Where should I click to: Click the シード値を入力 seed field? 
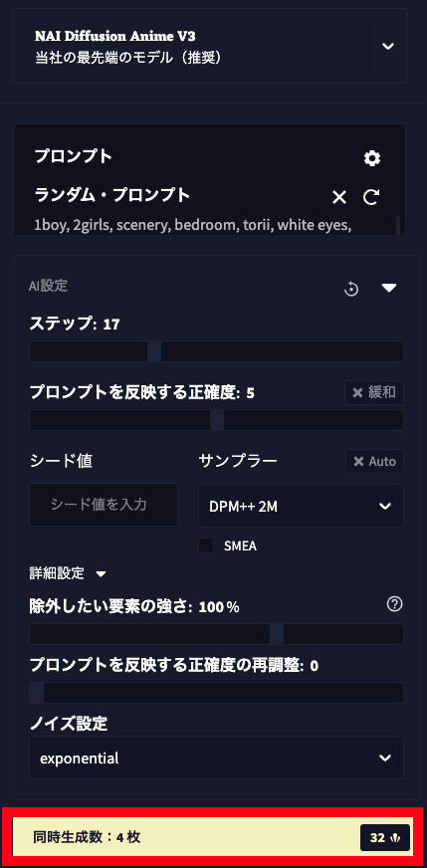coord(104,505)
